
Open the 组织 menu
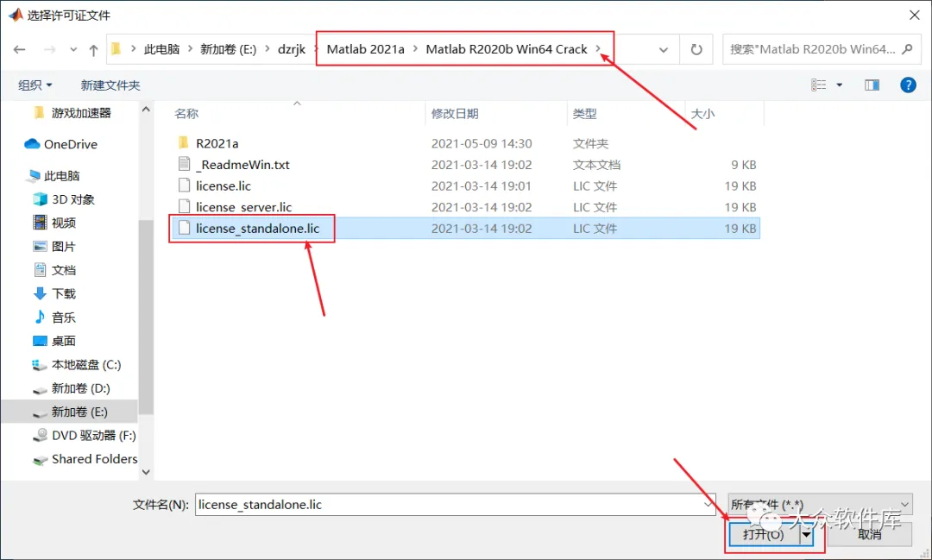pyautogui.click(x=35, y=85)
